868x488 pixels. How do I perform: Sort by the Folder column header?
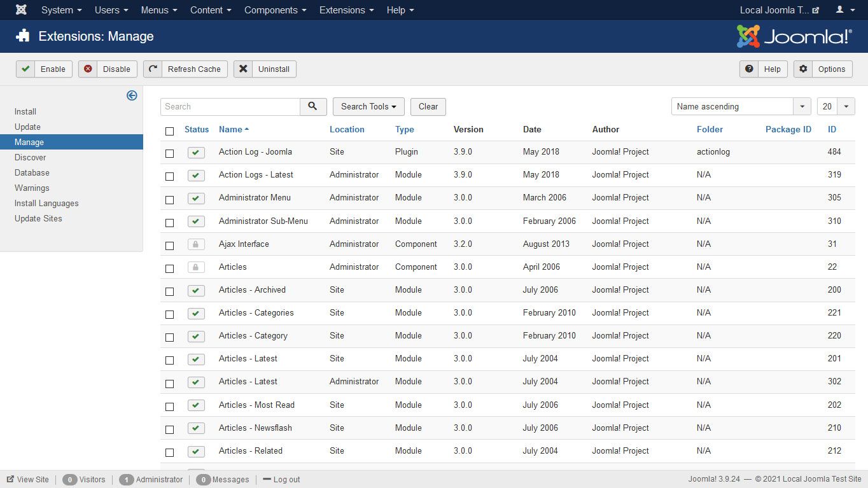pos(710,129)
